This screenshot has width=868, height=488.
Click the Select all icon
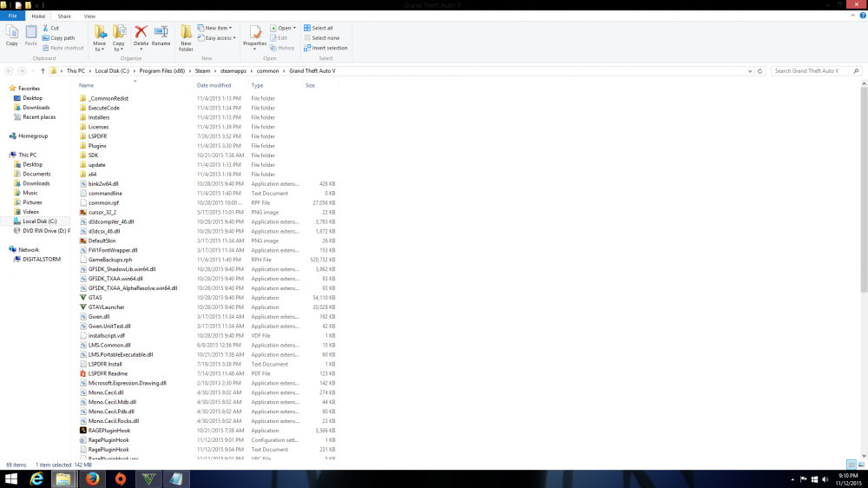coord(307,28)
